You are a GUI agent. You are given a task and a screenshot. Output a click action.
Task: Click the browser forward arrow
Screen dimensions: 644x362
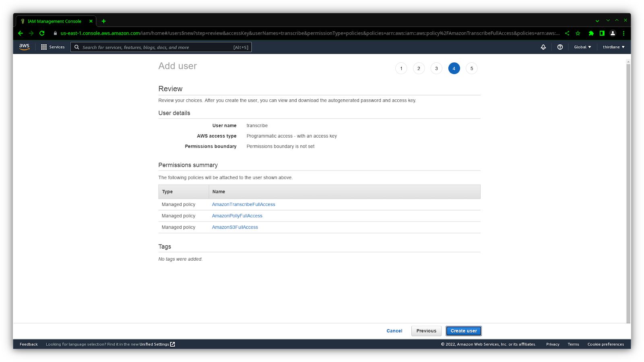tap(31, 33)
